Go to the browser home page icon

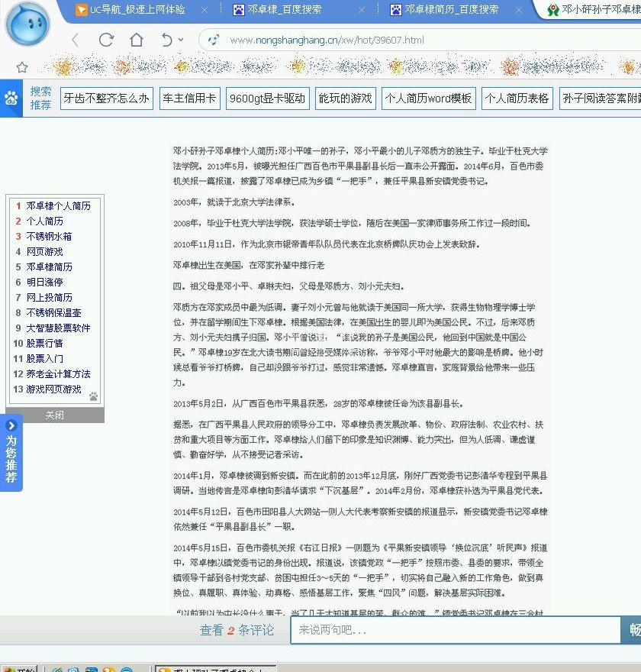(x=136, y=40)
